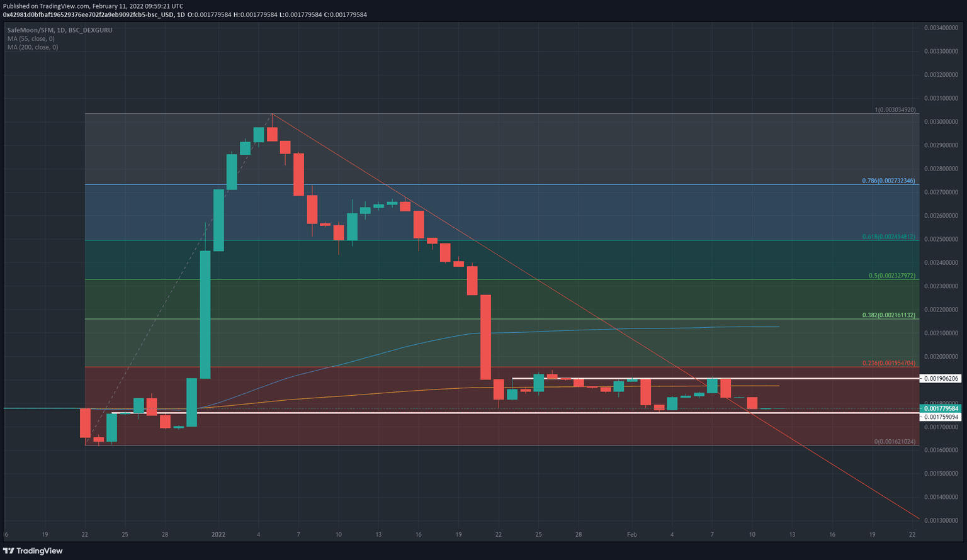
Task: Toggle the 0.618 Fibonacci level label
Action: (888, 237)
